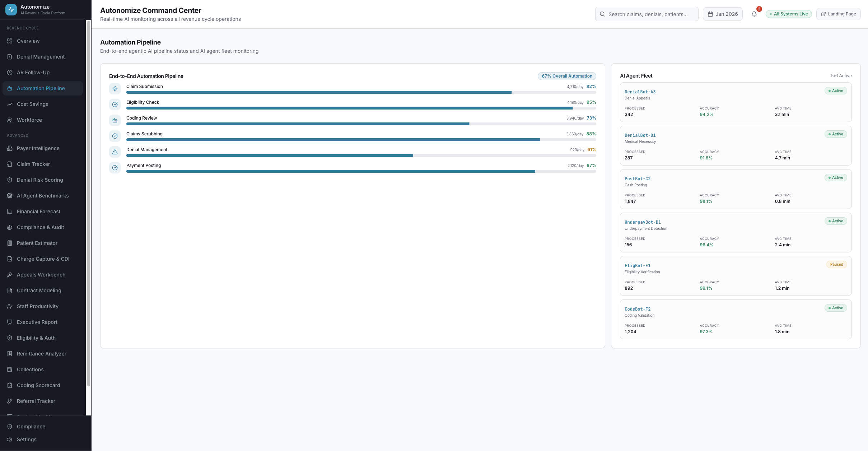Open the Payer Intelligence section icon

10,148
